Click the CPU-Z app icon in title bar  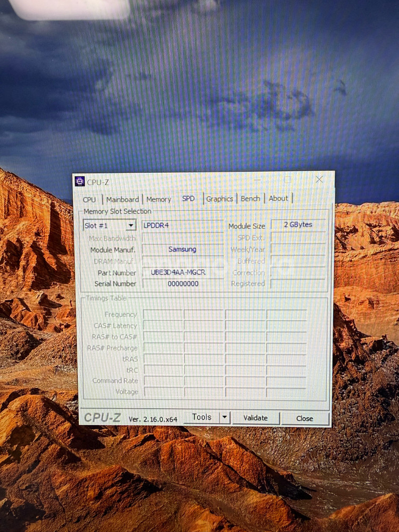(x=80, y=182)
